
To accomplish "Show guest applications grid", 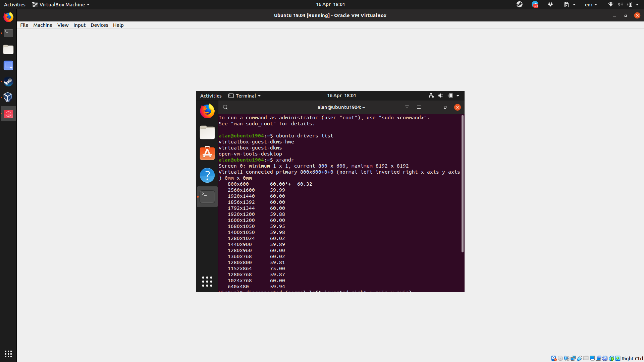I will click(x=207, y=282).
